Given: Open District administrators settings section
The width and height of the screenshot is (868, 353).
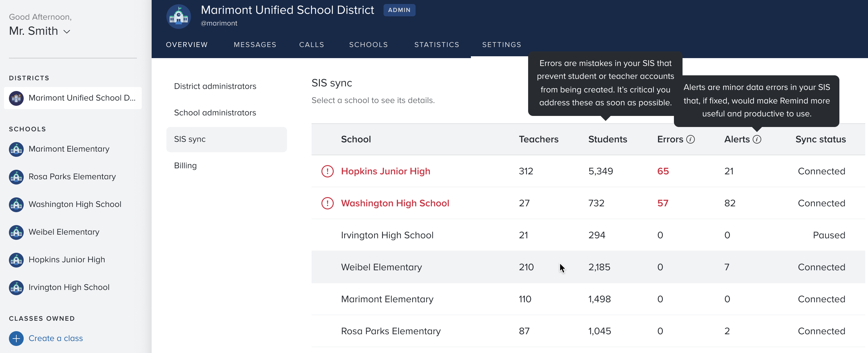Looking at the screenshot, I should [215, 86].
